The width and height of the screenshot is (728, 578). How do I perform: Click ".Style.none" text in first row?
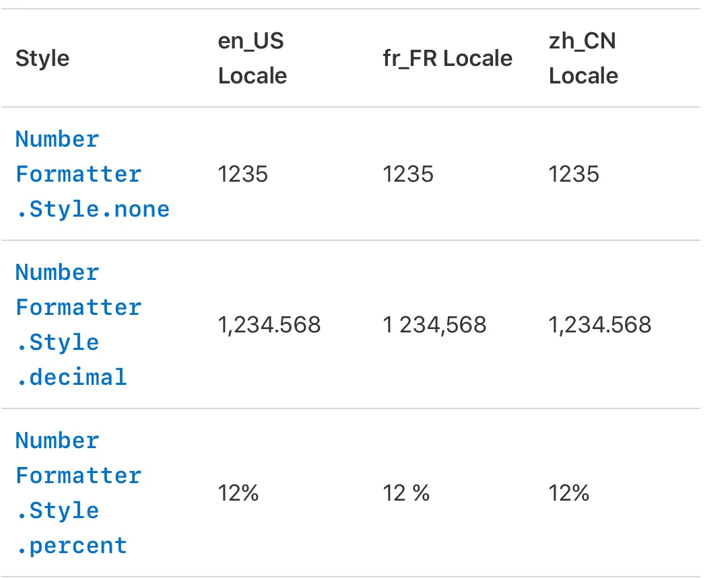[93, 209]
